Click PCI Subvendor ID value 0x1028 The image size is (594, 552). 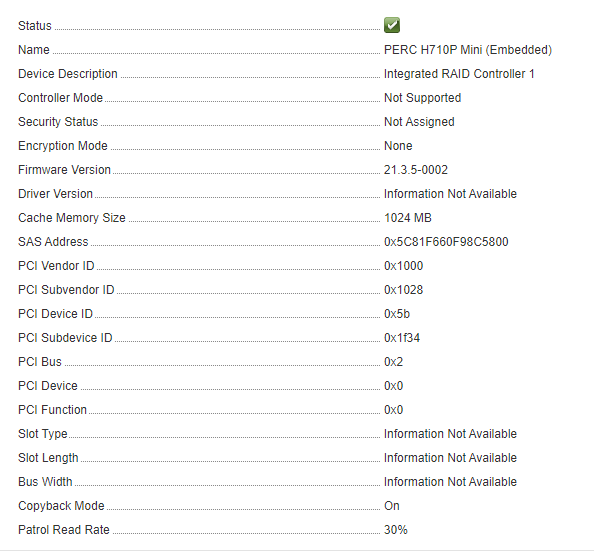coord(403,290)
